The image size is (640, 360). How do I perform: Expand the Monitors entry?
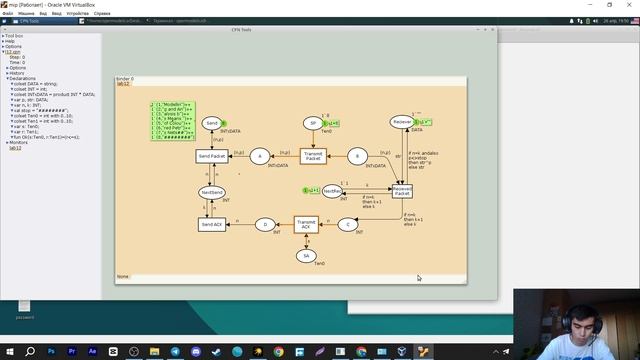pos(7,142)
